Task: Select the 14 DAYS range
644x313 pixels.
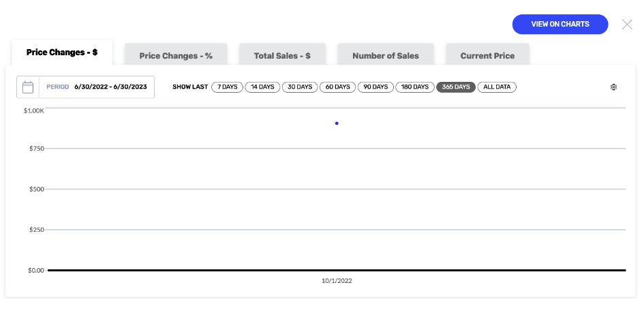Action: [x=262, y=87]
